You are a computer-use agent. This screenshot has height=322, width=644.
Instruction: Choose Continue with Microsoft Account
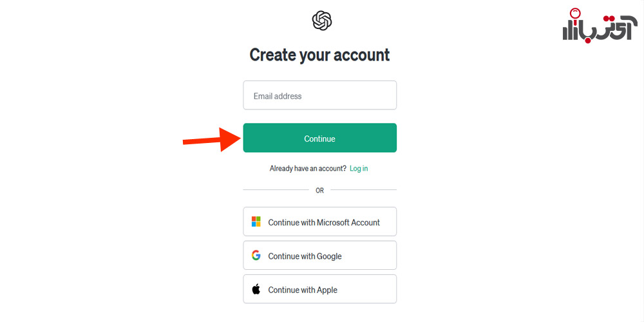[x=320, y=222]
